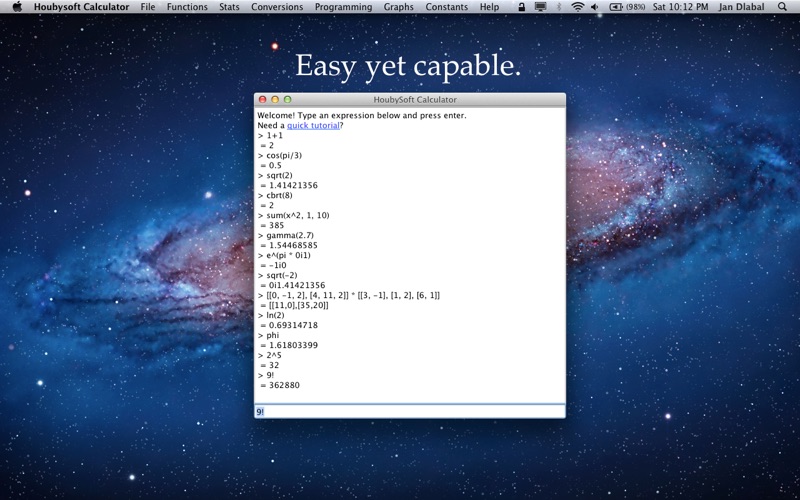Click the result '= 1.54468585'
The height and width of the screenshot is (500, 800).
pos(289,245)
